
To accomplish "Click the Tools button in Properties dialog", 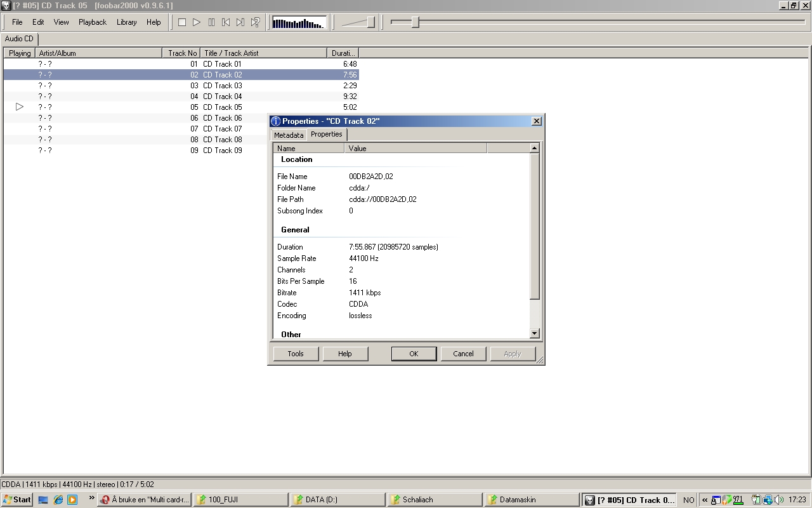I will pos(296,354).
